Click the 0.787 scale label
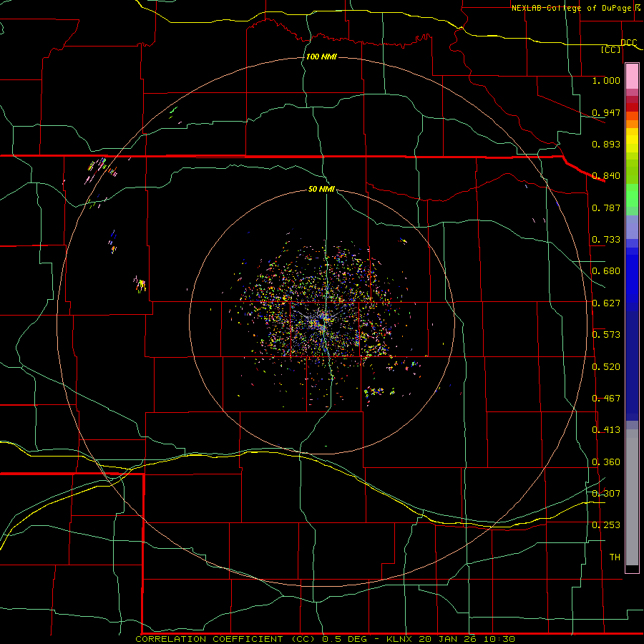This screenshot has width=644, height=644. (606, 208)
